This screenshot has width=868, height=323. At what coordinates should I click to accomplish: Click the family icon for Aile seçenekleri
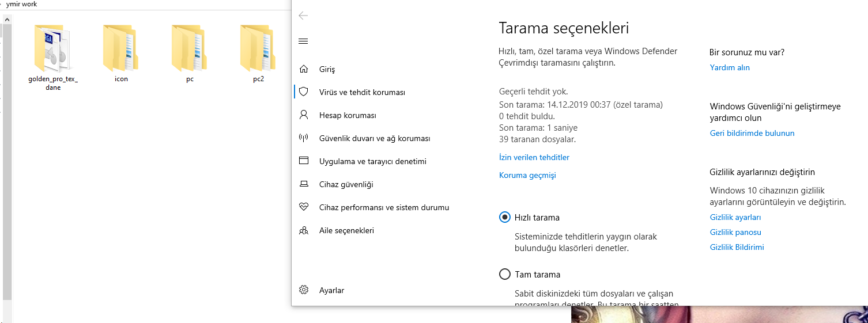pyautogui.click(x=304, y=230)
